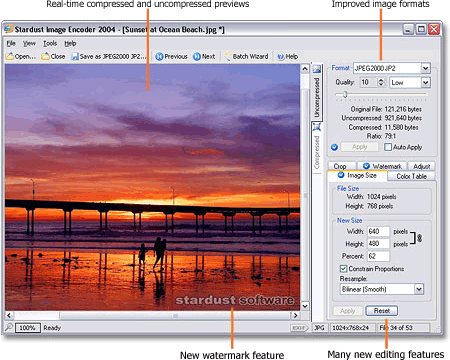Screen dimensions: 450x360
Task: Click the JPG format status entry
Action: pyautogui.click(x=319, y=328)
